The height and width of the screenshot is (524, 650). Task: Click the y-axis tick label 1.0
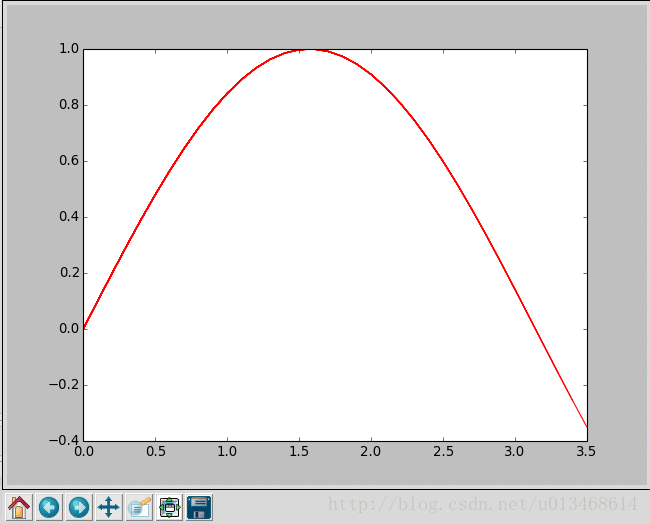coord(66,49)
